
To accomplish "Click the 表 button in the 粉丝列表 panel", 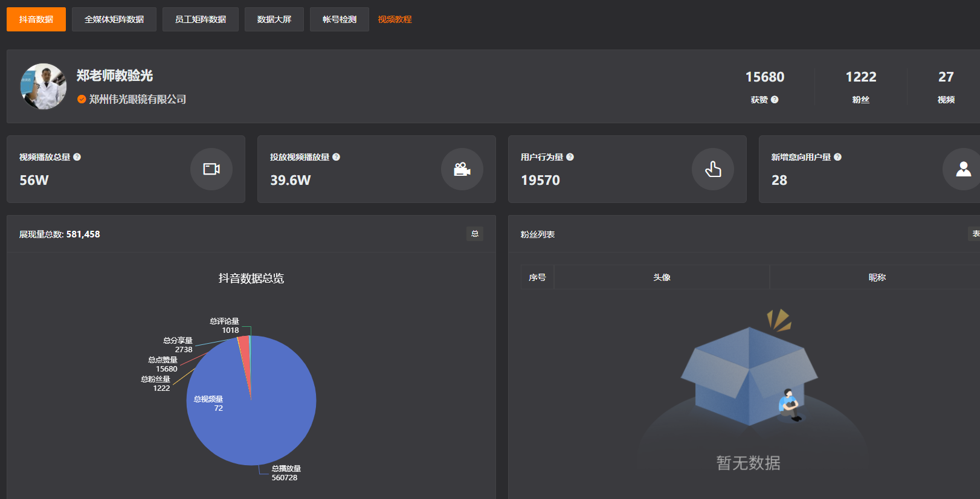I will pos(975,234).
